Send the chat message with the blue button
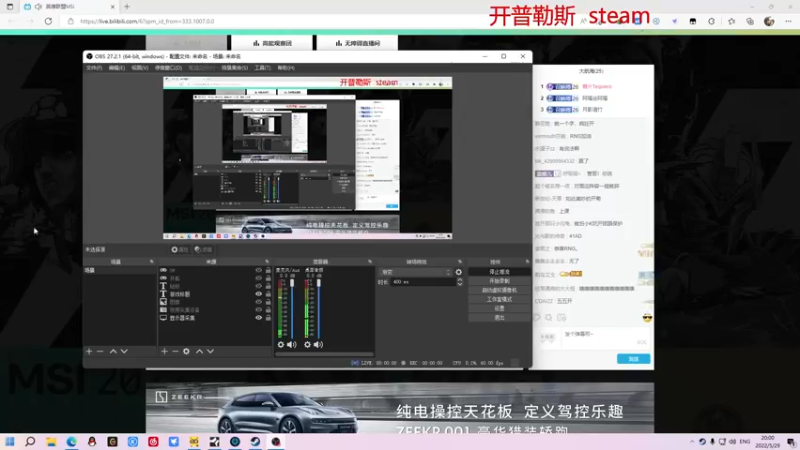Image resolution: width=800 pixels, height=450 pixels. (x=633, y=359)
